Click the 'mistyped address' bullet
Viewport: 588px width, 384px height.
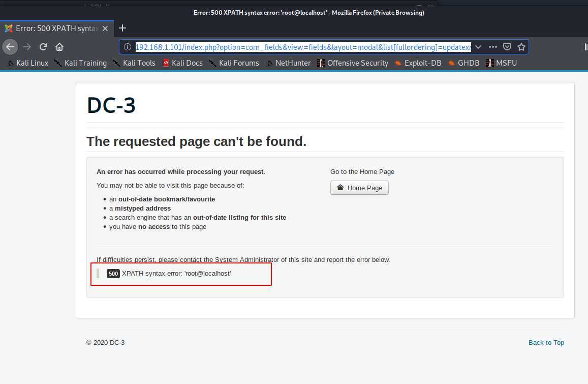coord(140,209)
